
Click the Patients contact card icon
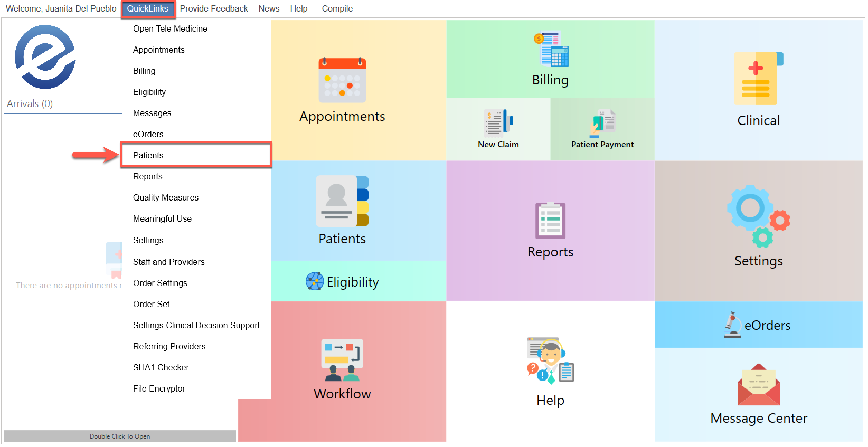click(342, 201)
